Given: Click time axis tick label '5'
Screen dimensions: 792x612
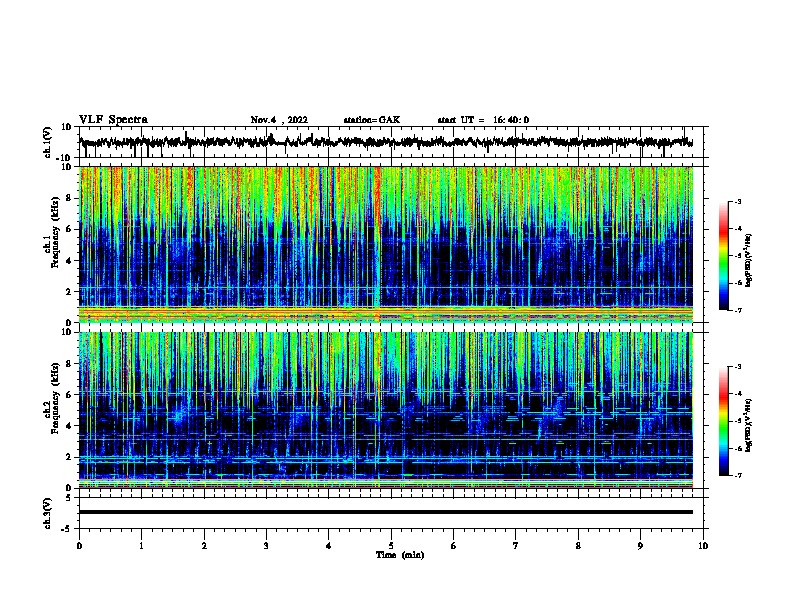Looking at the screenshot, I should point(391,546).
